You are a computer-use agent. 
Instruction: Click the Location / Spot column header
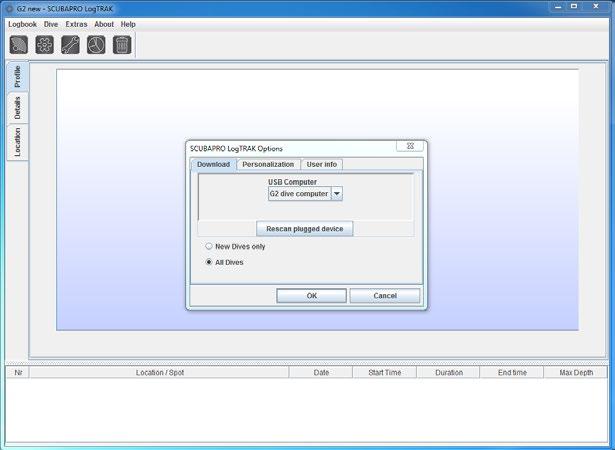coord(160,372)
